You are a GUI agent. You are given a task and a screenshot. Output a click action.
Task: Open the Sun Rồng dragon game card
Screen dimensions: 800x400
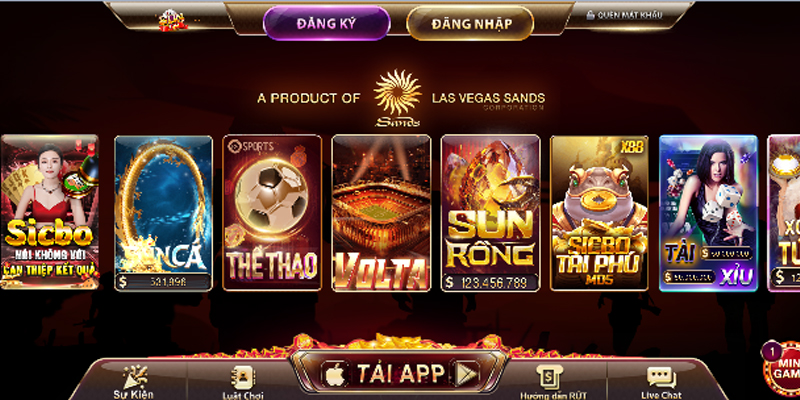click(x=490, y=213)
